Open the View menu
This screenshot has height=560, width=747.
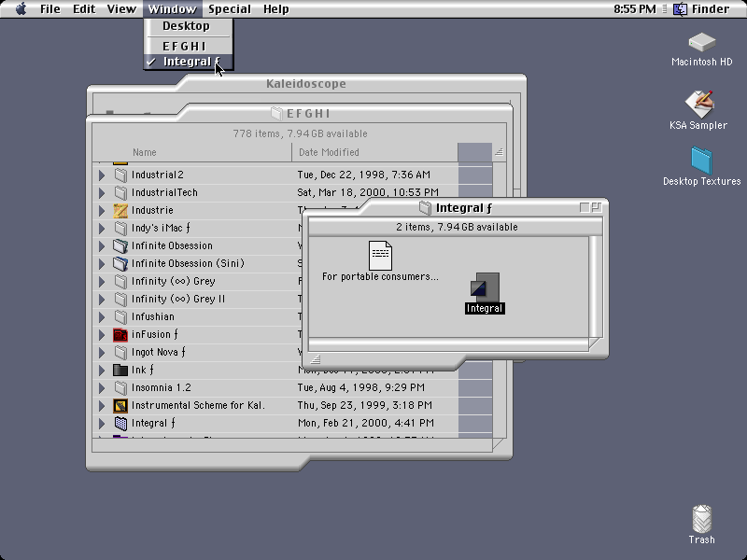[x=121, y=9]
